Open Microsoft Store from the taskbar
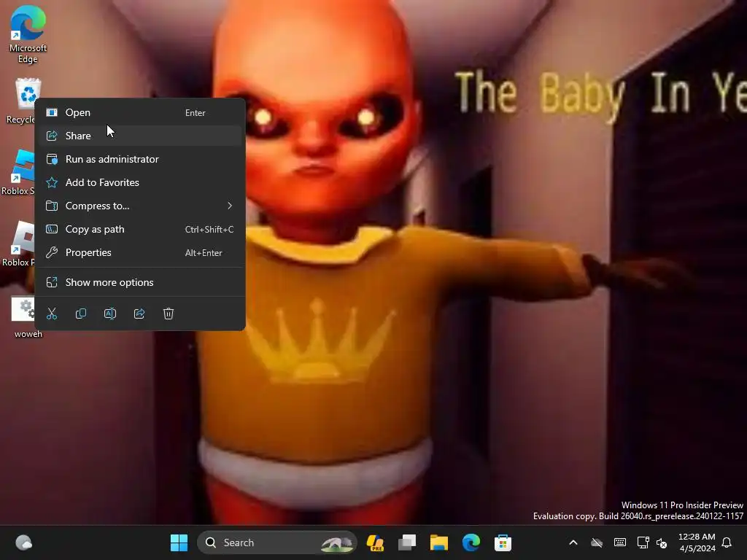 [x=503, y=542]
